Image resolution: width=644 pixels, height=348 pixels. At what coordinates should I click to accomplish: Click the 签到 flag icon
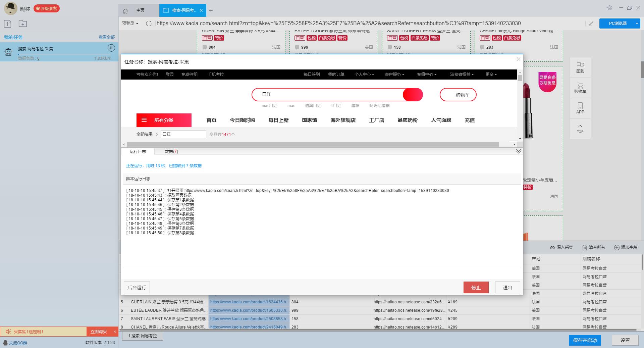[580, 64]
